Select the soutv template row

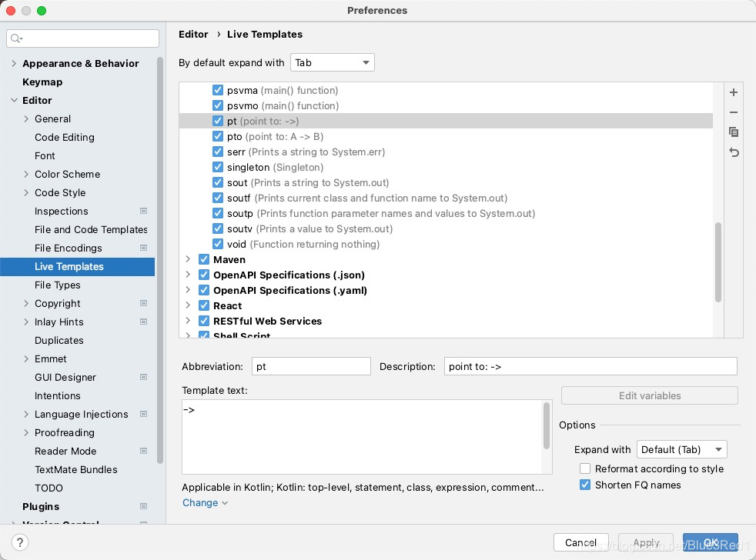pos(446,229)
